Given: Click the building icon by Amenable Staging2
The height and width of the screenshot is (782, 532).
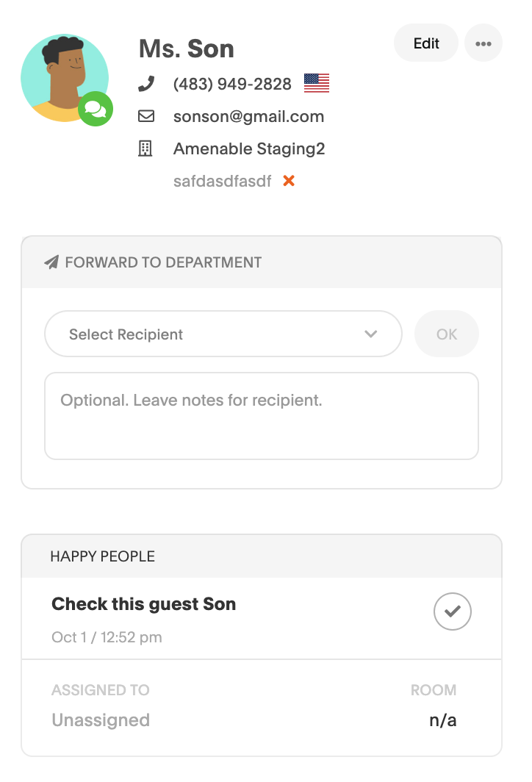Looking at the screenshot, I should (x=146, y=149).
